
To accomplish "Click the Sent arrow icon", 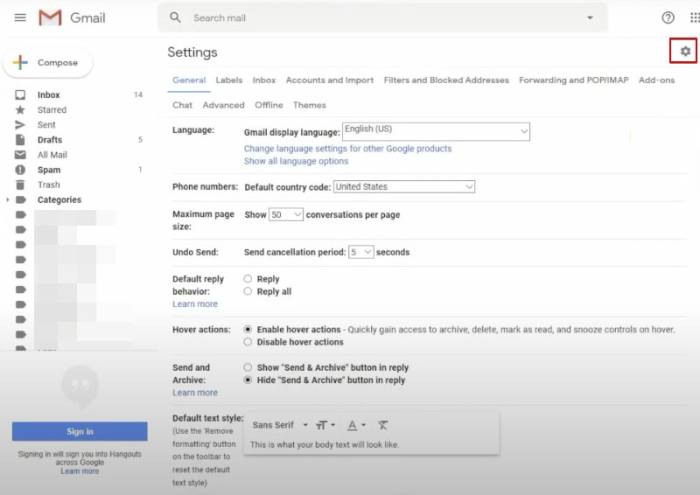I will tap(20, 125).
